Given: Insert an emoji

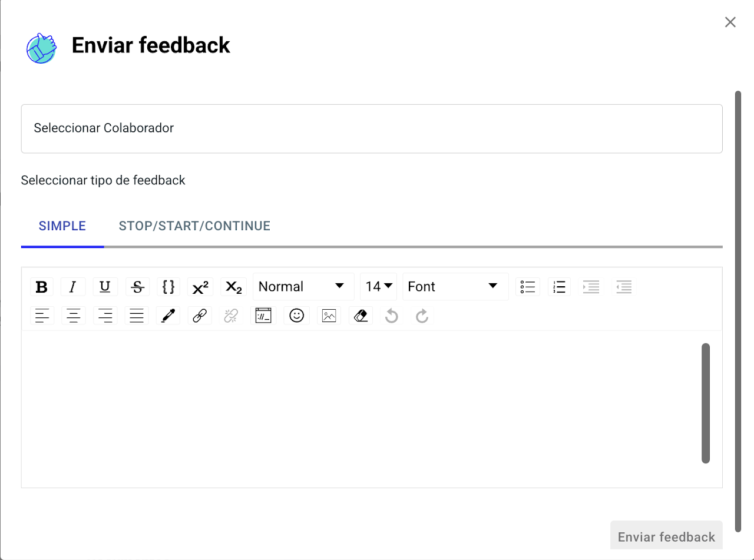Looking at the screenshot, I should 296,316.
